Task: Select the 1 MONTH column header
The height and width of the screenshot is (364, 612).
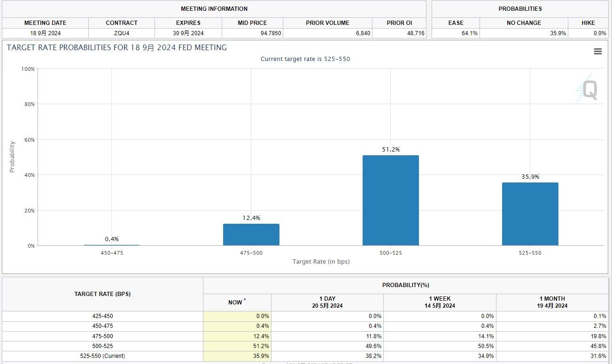Action: pyautogui.click(x=552, y=302)
